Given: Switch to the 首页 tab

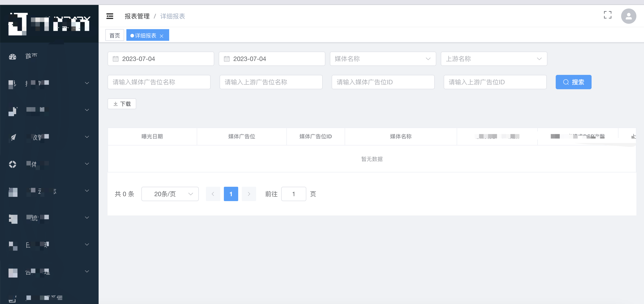Looking at the screenshot, I should click(115, 35).
